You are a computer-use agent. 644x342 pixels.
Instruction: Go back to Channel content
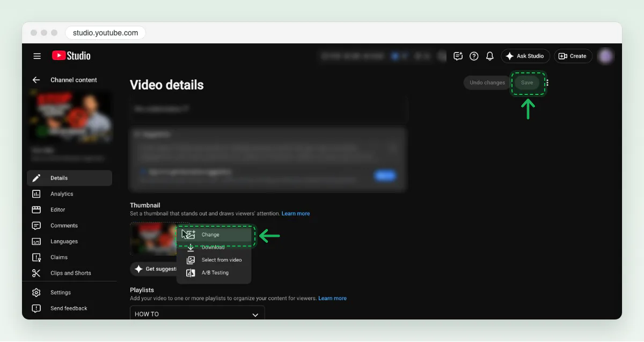point(36,80)
